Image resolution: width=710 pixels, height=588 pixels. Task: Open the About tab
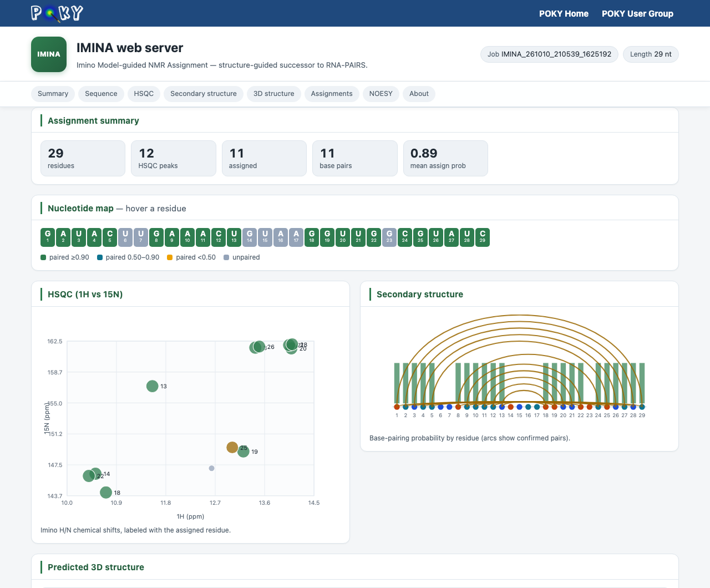[419, 94]
